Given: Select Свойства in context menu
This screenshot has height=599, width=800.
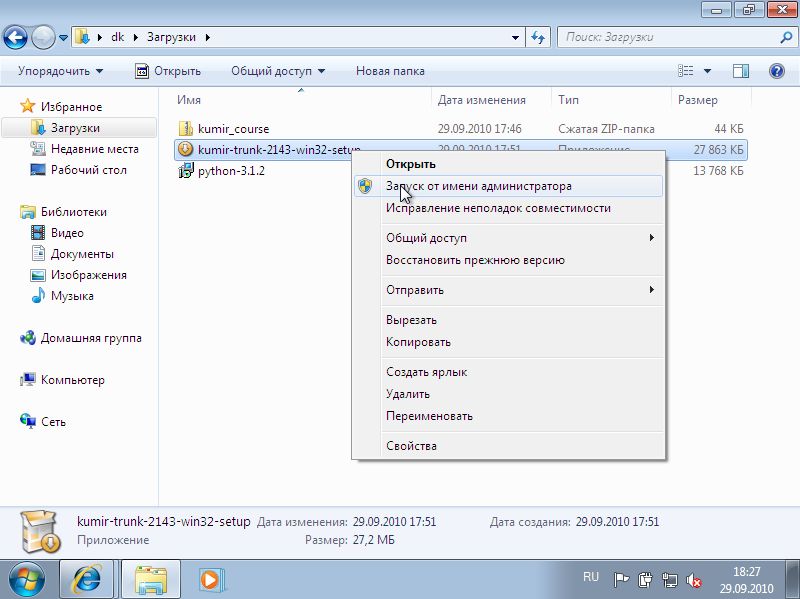Looking at the screenshot, I should tap(411, 446).
